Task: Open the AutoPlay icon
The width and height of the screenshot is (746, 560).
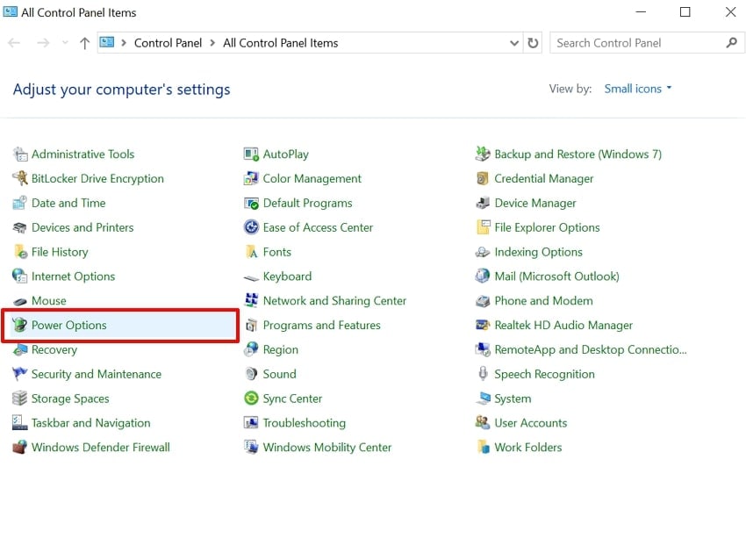Action: pos(251,154)
